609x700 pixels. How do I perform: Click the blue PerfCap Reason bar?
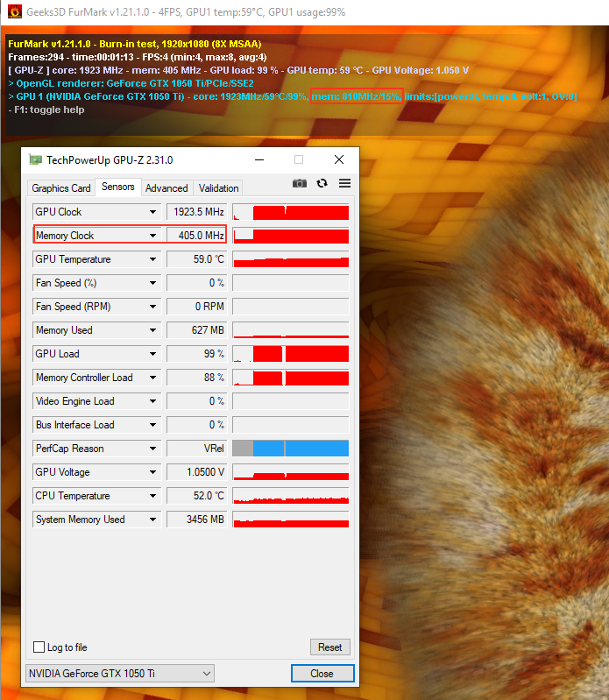pos(301,449)
